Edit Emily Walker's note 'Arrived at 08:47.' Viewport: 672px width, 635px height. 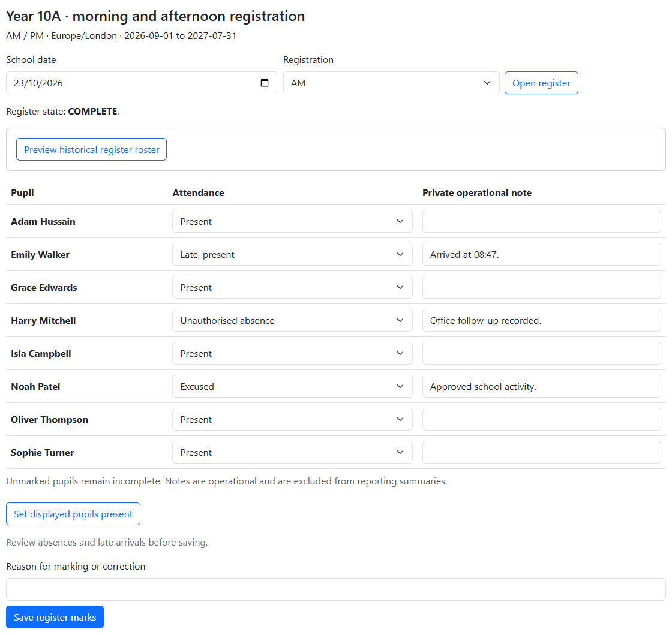click(542, 254)
